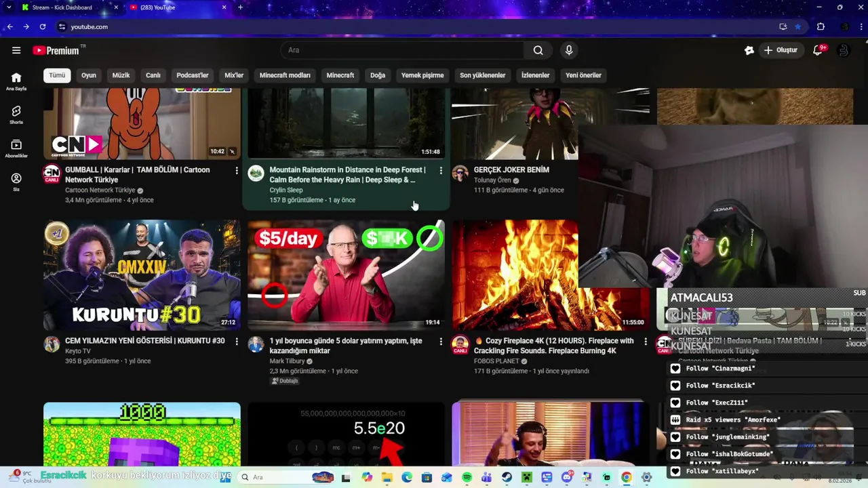
Task: Click Crylin Sleep channel avatar
Action: [x=256, y=174]
